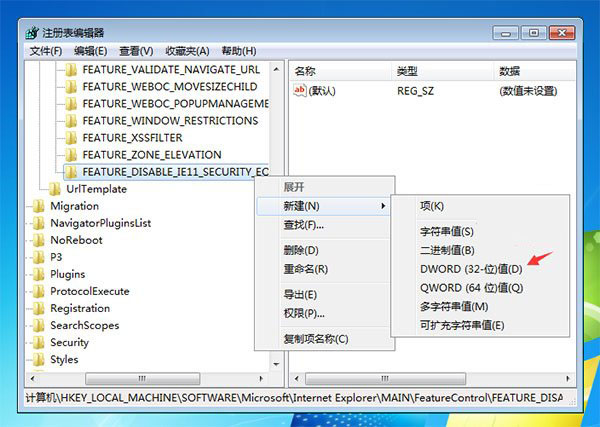Click FEATURE_XSSFILTER folder icon

(x=71, y=138)
